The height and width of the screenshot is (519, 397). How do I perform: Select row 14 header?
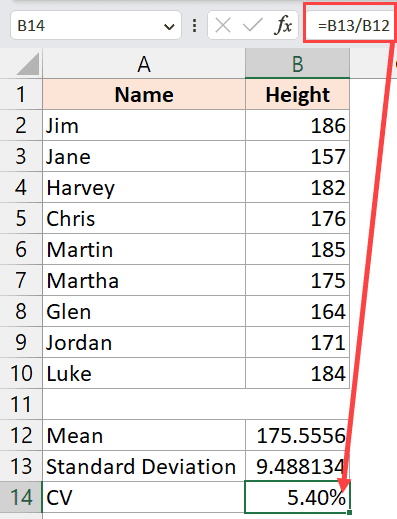21,497
